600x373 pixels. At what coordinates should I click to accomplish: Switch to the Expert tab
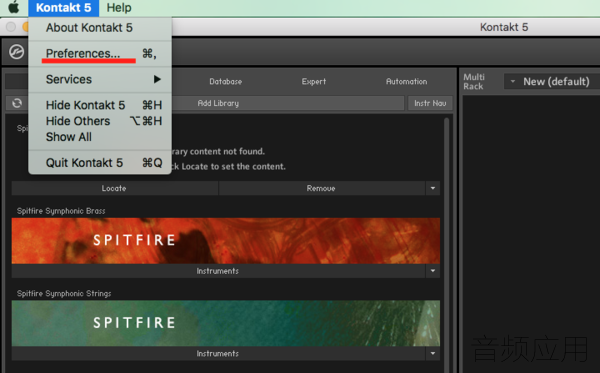point(314,81)
